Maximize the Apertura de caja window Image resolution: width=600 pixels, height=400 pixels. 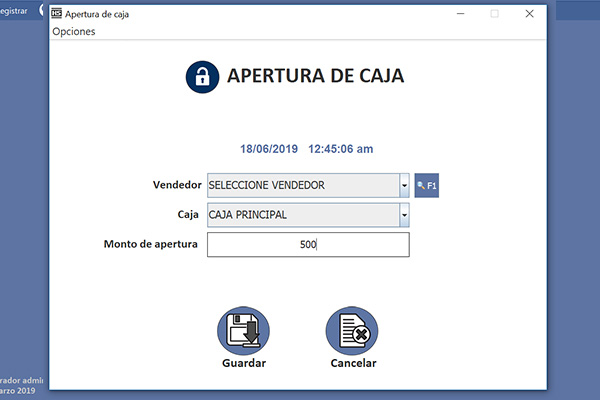[494, 14]
